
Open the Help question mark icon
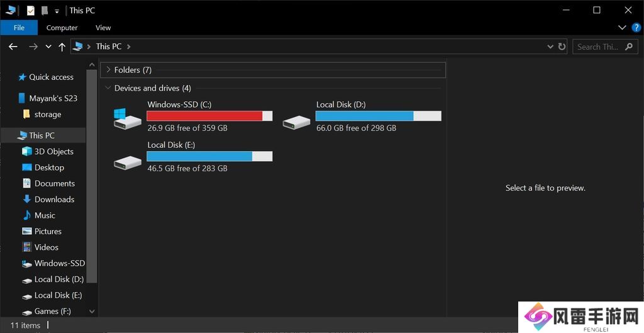coord(636,28)
